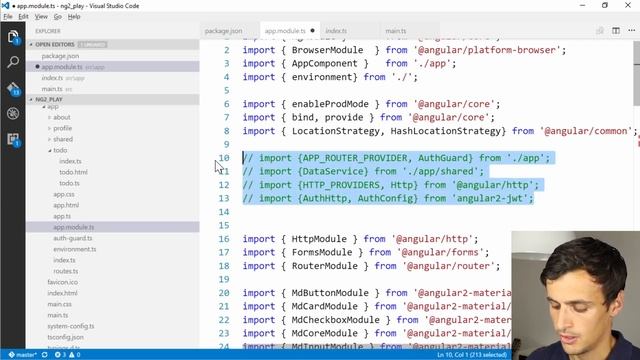The width and height of the screenshot is (640, 360).
Task: Select app.module.ts in Open Editors list
Action: tap(113, 67)
